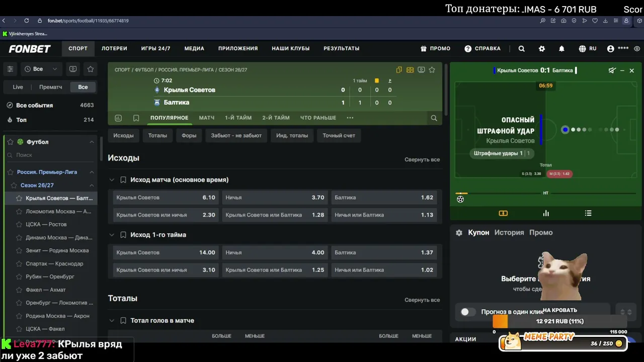Add match to favorites with header star
The width and height of the screenshot is (644, 362).
432,70
